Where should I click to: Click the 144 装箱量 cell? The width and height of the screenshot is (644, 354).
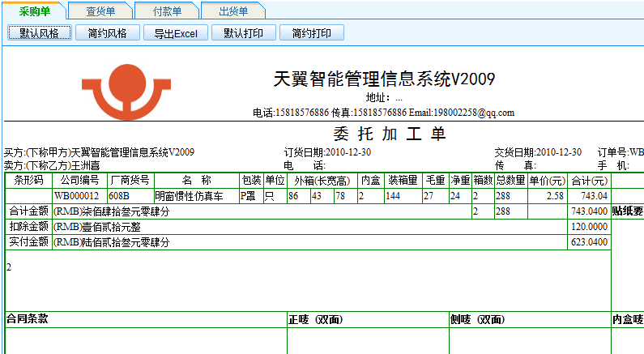point(403,196)
